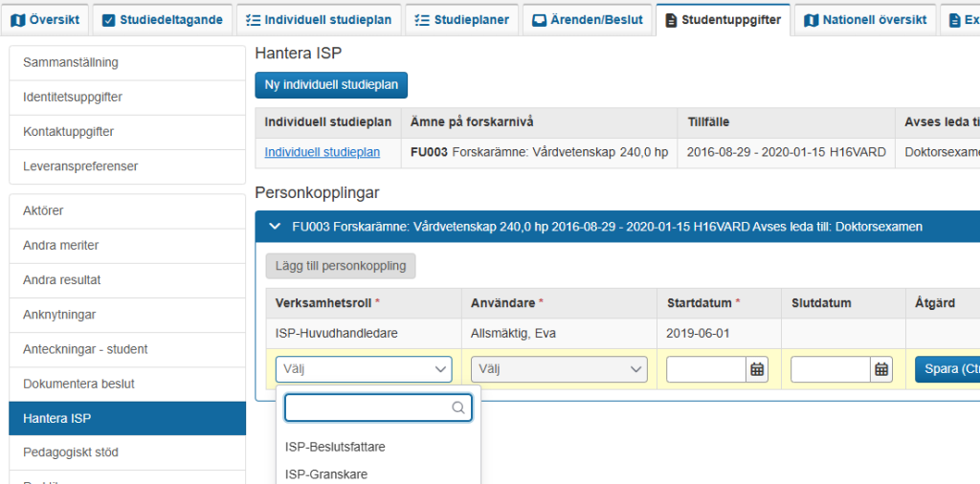Select Hantera ISP in the sidebar
This screenshot has width=980, height=484.
pos(127,418)
